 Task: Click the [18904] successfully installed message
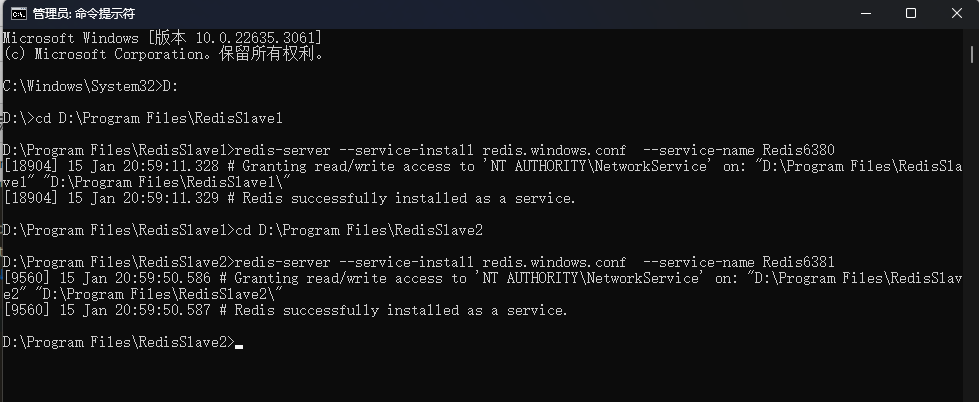point(290,199)
